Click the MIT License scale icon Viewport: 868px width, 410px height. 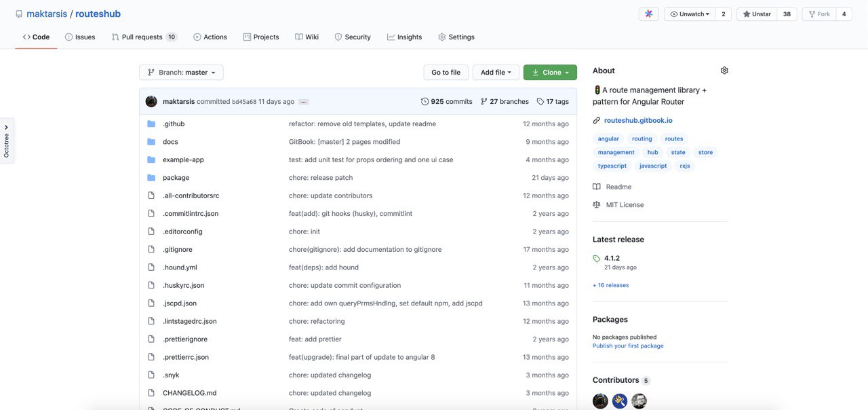click(x=597, y=204)
